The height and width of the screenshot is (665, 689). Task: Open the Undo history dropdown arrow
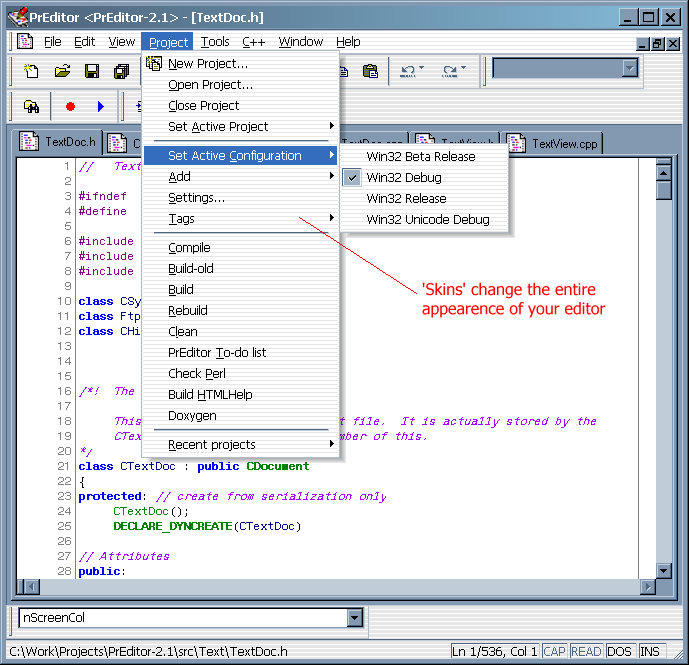(x=421, y=69)
